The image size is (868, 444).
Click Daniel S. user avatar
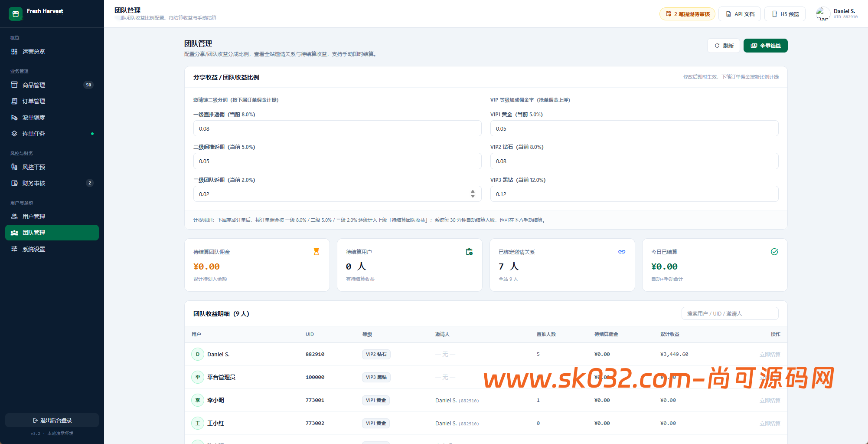822,14
